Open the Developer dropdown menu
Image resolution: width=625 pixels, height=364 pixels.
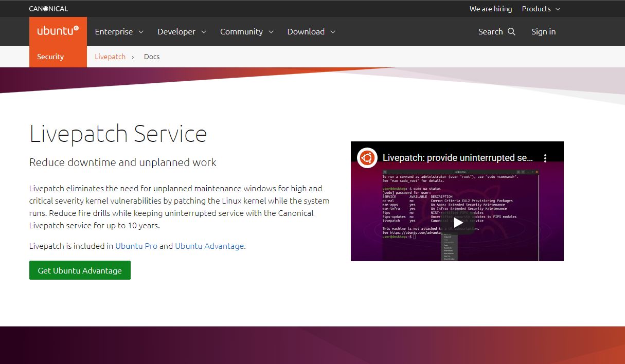pyautogui.click(x=182, y=32)
